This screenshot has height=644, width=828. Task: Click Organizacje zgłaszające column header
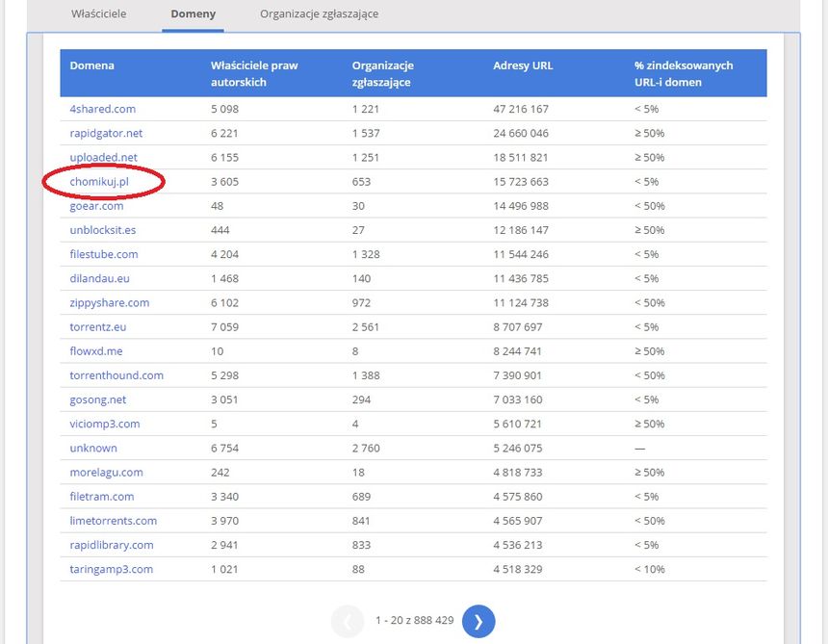383,74
